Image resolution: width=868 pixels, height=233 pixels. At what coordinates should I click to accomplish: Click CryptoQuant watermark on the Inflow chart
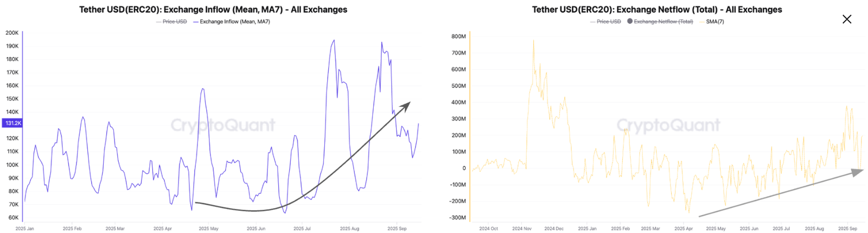[x=223, y=125]
